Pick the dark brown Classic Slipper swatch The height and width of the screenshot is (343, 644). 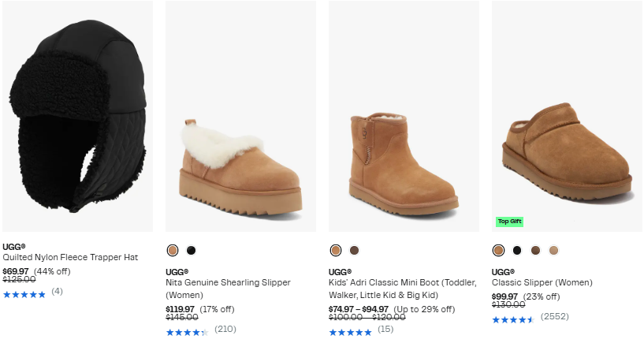point(535,251)
